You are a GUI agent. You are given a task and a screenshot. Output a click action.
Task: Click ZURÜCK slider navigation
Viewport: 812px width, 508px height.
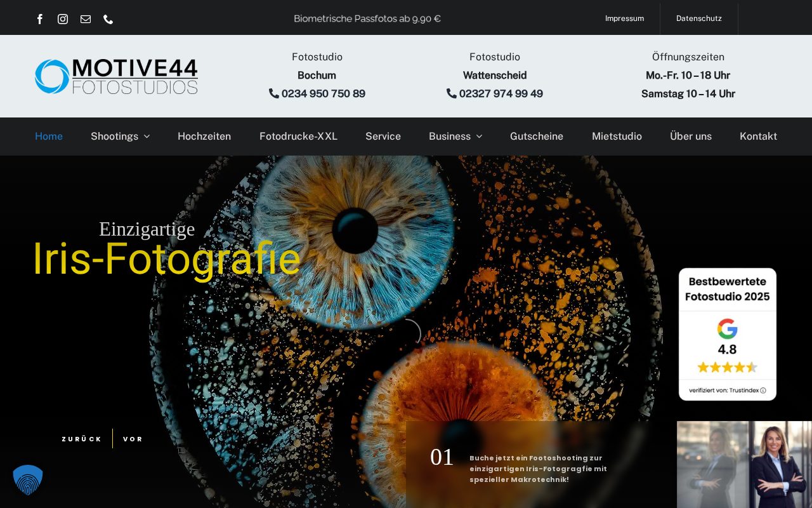[82, 439]
